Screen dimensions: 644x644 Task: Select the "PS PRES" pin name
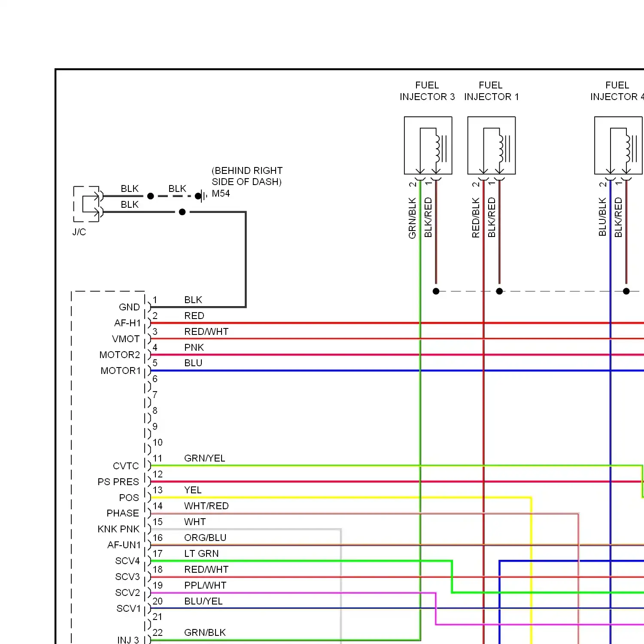click(x=118, y=482)
